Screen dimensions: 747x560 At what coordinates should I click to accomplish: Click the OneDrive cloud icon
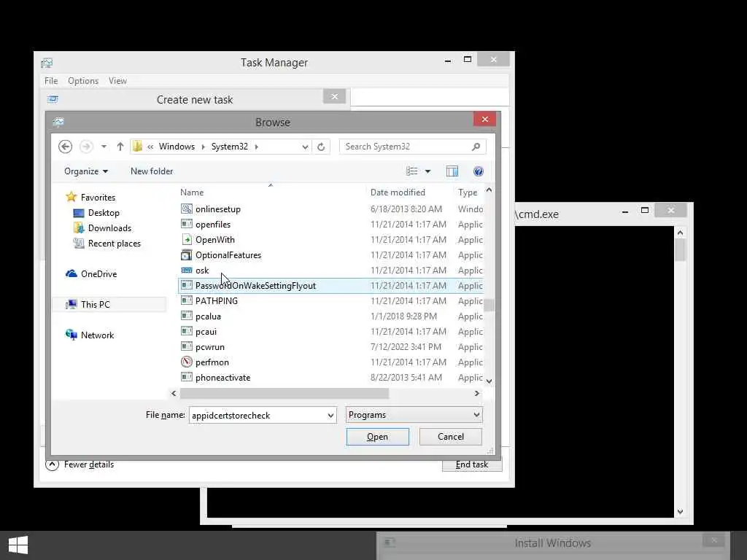[71, 273]
